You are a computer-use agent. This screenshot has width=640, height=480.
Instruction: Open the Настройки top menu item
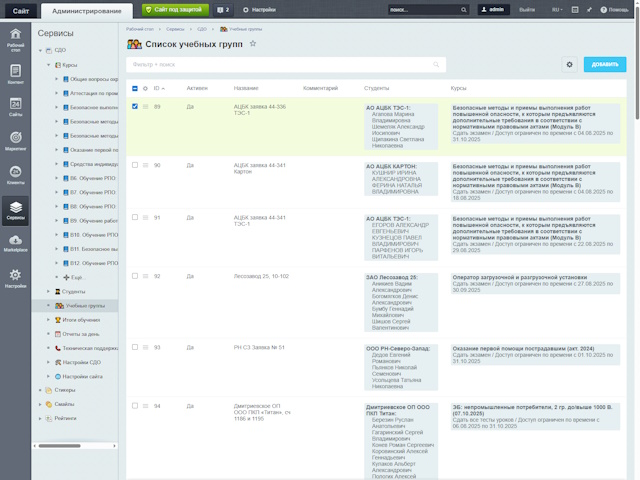pos(260,10)
